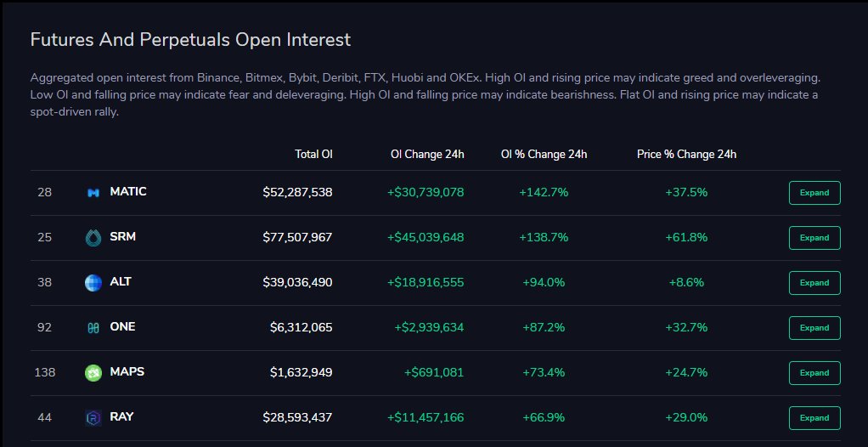
Task: Click the ALT globe icon
Action: (93, 282)
